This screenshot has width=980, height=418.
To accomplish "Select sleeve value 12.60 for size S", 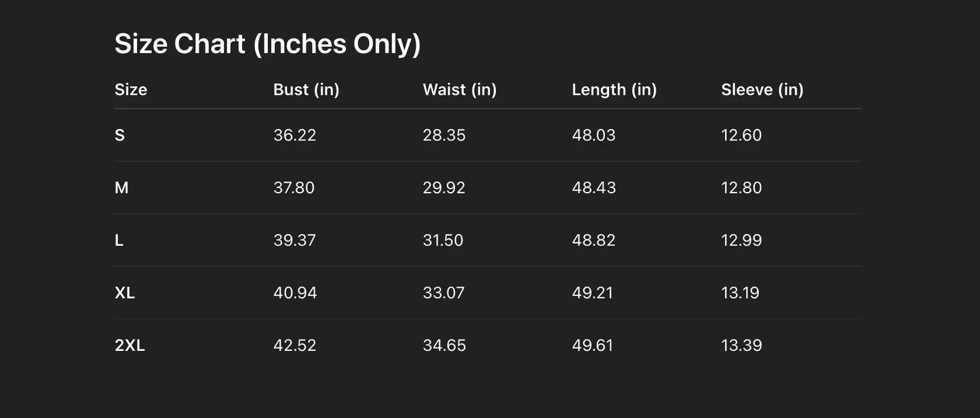I will click(x=741, y=135).
